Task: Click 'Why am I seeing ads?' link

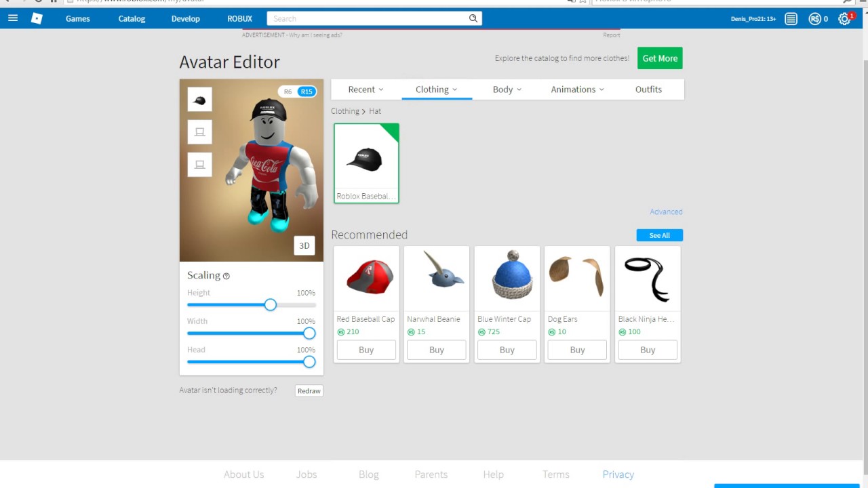Action: click(x=315, y=35)
